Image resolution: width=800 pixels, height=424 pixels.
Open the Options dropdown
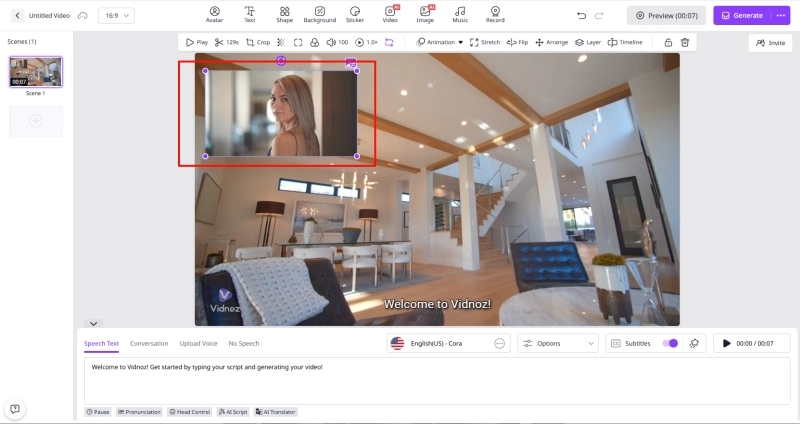[558, 343]
